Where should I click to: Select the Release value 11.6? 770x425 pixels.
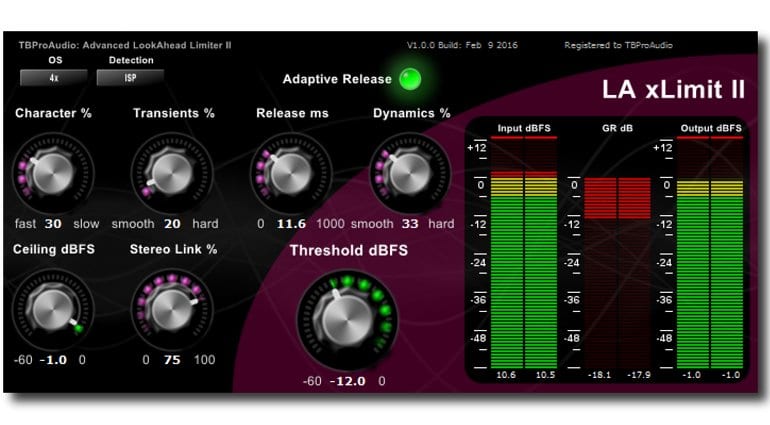(x=291, y=224)
